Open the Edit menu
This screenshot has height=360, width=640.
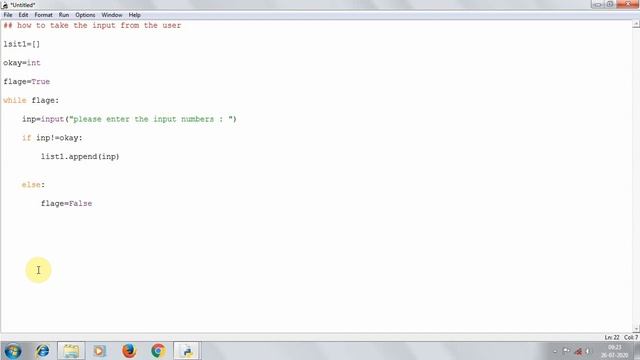point(23,15)
